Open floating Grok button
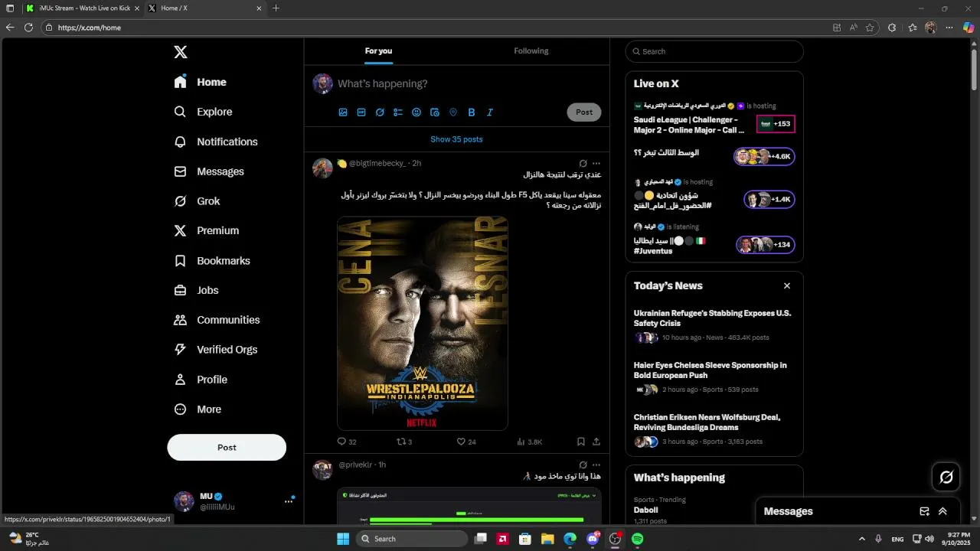980x551 pixels. point(946,477)
